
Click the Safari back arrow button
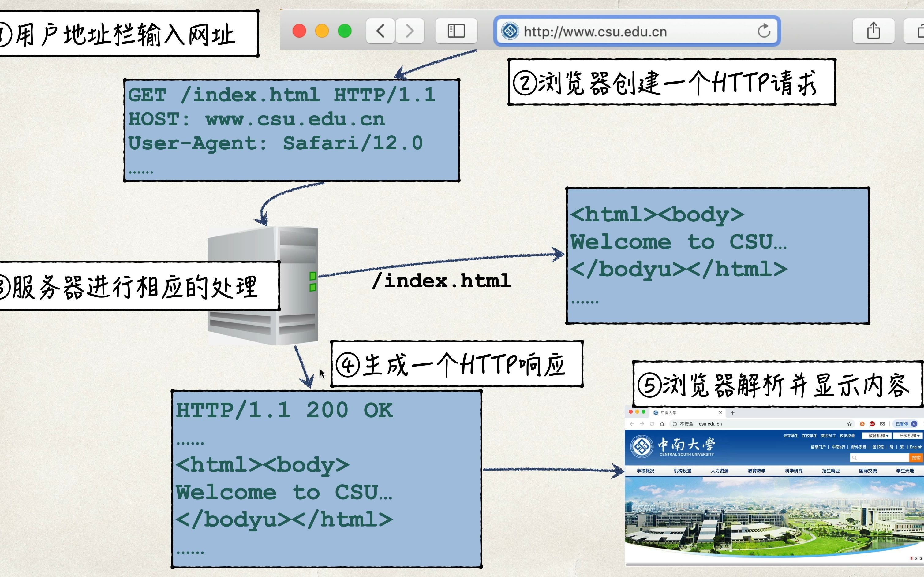click(380, 31)
